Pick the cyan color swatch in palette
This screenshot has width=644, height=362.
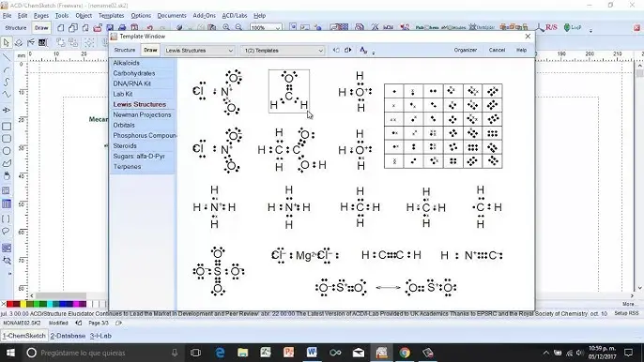[49, 304]
